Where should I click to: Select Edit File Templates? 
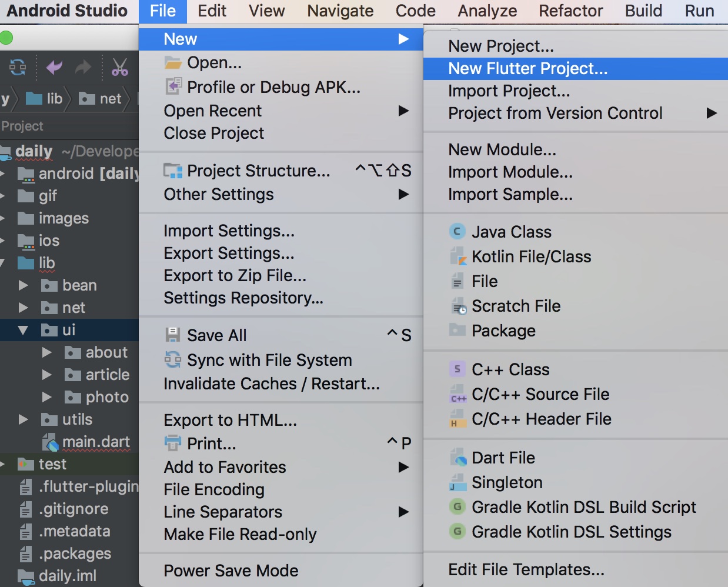tap(576, 569)
